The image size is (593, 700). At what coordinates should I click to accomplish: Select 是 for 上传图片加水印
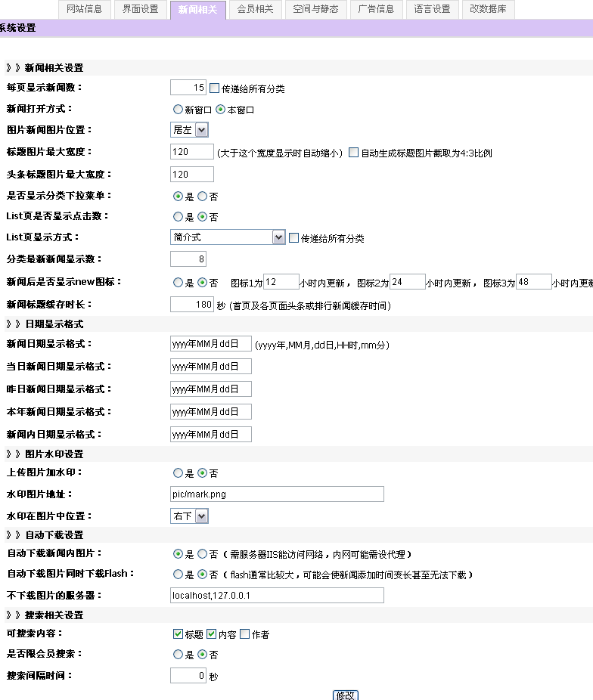pos(179,472)
